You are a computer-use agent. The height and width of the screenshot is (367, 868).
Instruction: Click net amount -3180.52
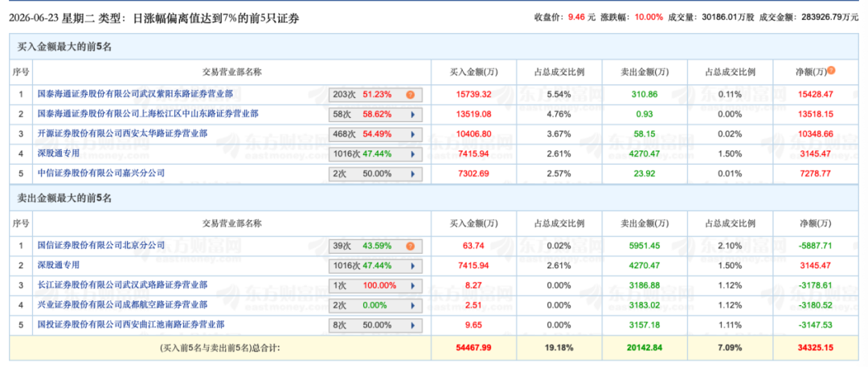[815, 305]
